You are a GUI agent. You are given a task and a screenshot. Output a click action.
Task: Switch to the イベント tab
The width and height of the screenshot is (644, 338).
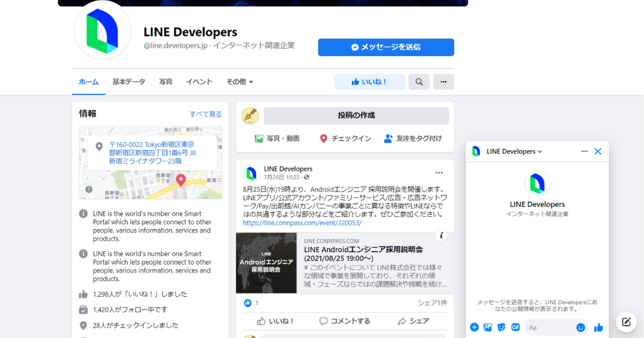point(199,82)
